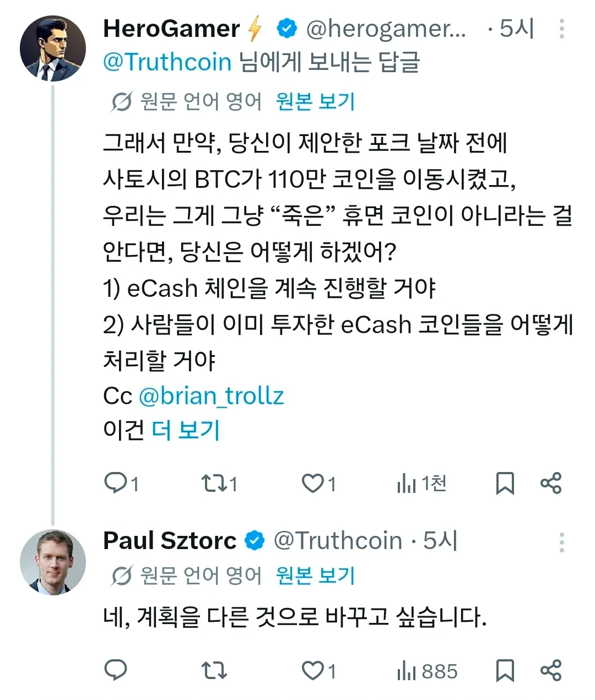Reply to HeroGamer's tweet

pyautogui.click(x=116, y=483)
